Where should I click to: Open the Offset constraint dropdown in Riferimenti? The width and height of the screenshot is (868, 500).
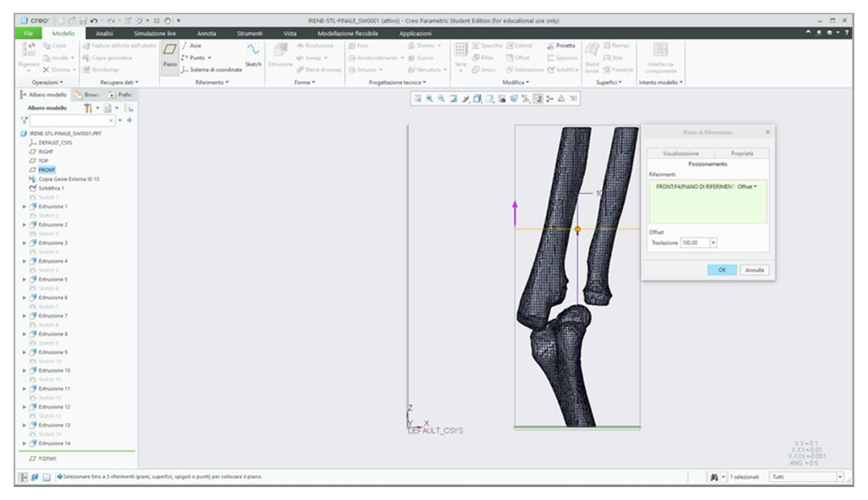(x=748, y=186)
